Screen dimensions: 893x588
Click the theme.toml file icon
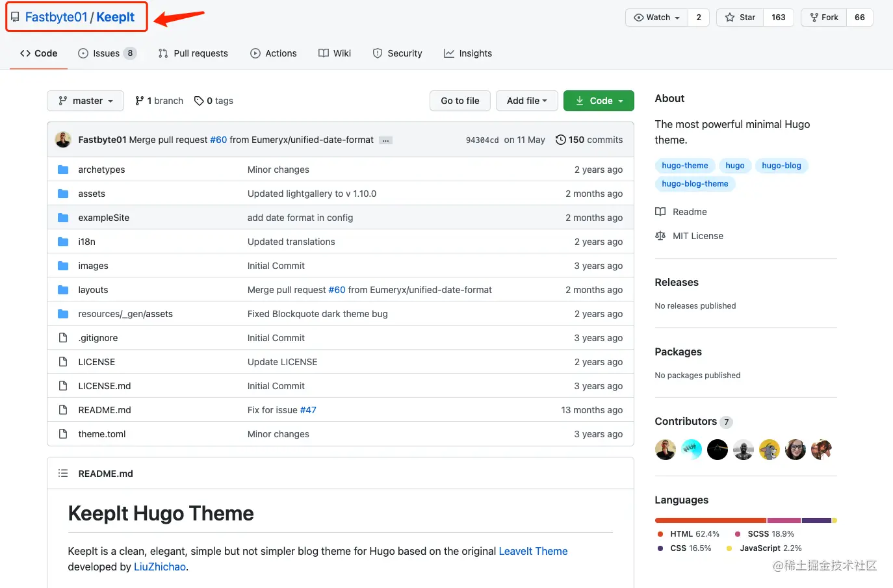63,434
